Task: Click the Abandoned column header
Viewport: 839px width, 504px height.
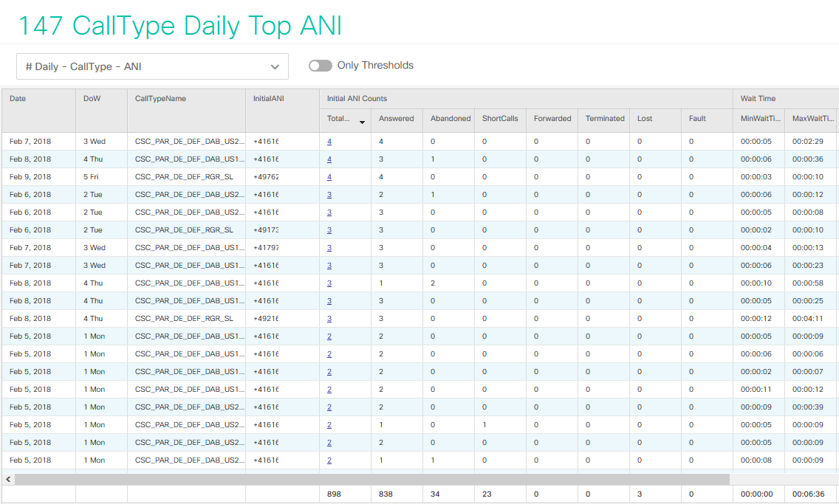Action: [x=450, y=119]
